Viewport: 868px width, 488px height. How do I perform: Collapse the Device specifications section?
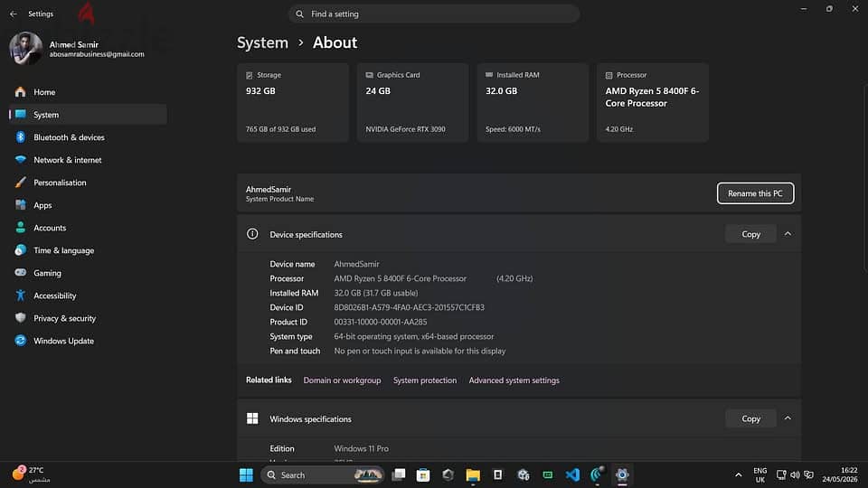[788, 234]
